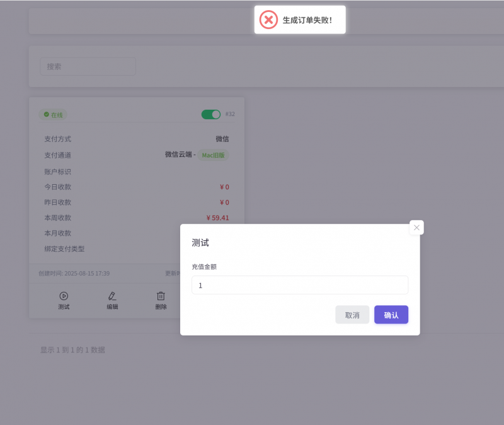Open the Mac旧版 channel tag
The height and width of the screenshot is (425, 504).
pyautogui.click(x=214, y=155)
